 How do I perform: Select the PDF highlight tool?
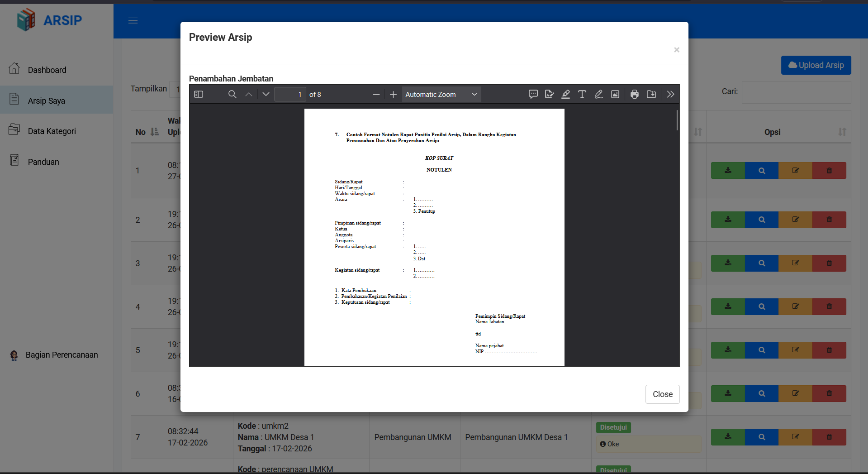point(566,94)
